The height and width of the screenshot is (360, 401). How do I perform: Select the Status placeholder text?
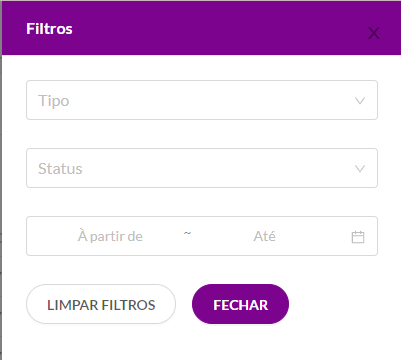click(x=60, y=169)
